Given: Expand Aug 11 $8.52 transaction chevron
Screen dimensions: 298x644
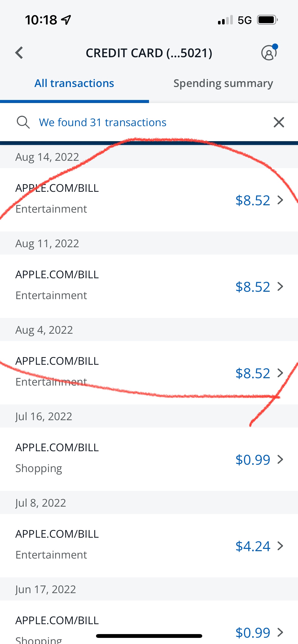Looking at the screenshot, I should point(280,287).
